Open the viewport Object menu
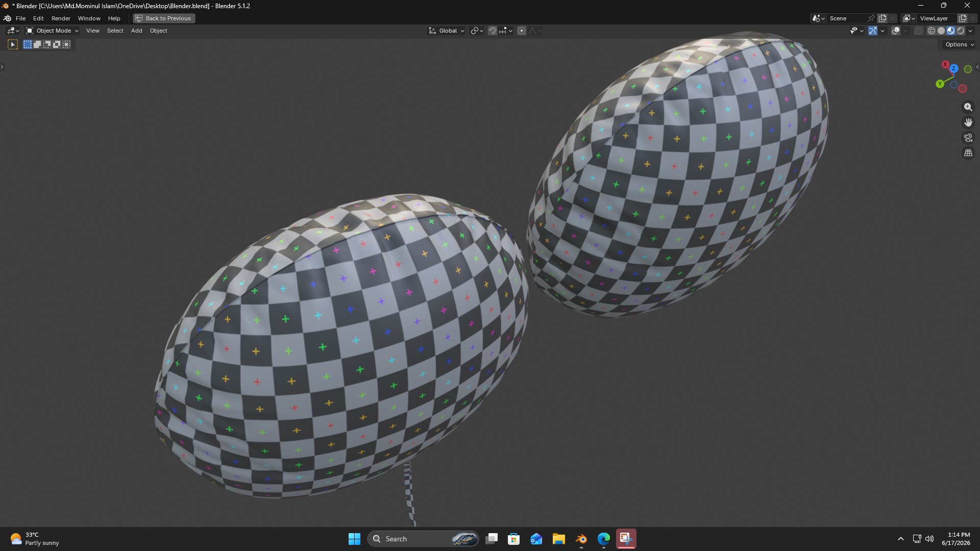 click(158, 31)
